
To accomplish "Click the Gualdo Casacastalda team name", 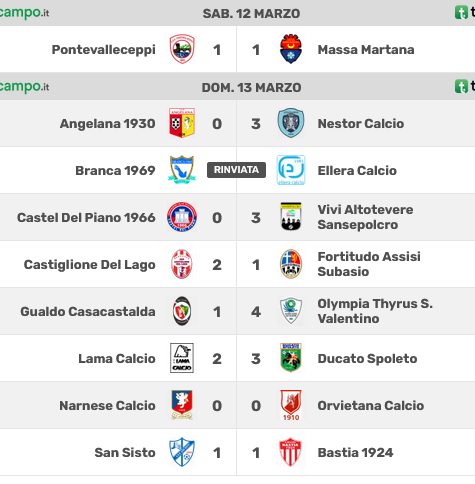I will 88,312.
